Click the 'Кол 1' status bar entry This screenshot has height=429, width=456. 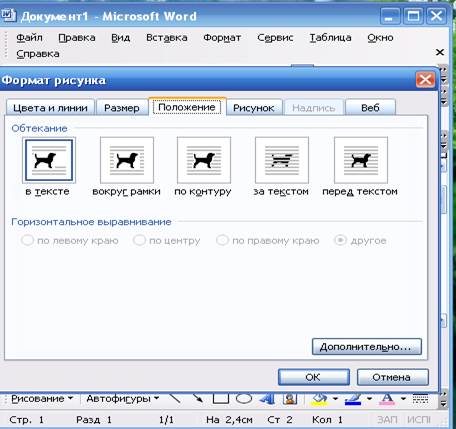click(327, 420)
